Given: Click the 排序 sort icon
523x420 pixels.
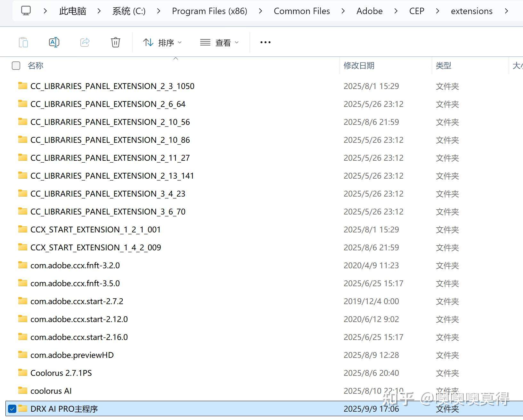Looking at the screenshot, I should [148, 42].
